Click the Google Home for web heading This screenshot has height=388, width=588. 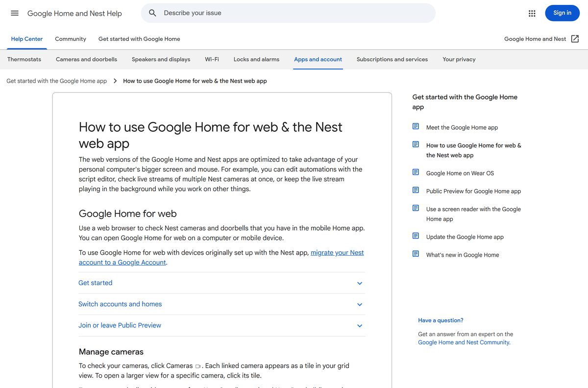128,214
